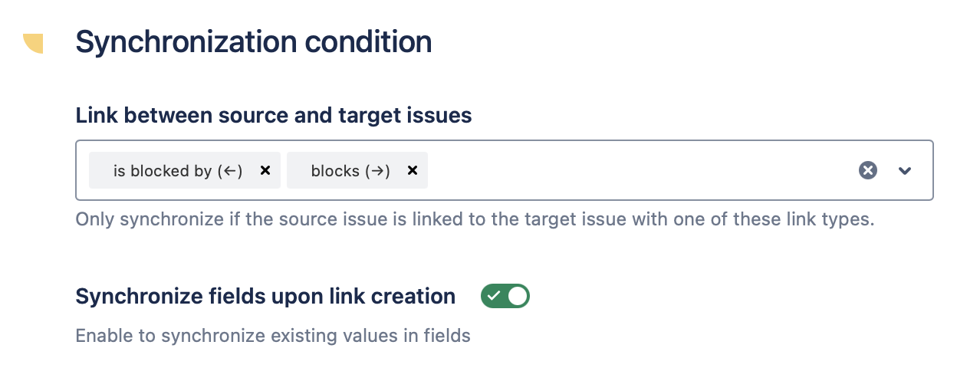
Task: Click the "Synchronization condition" heading
Action: coord(253,42)
